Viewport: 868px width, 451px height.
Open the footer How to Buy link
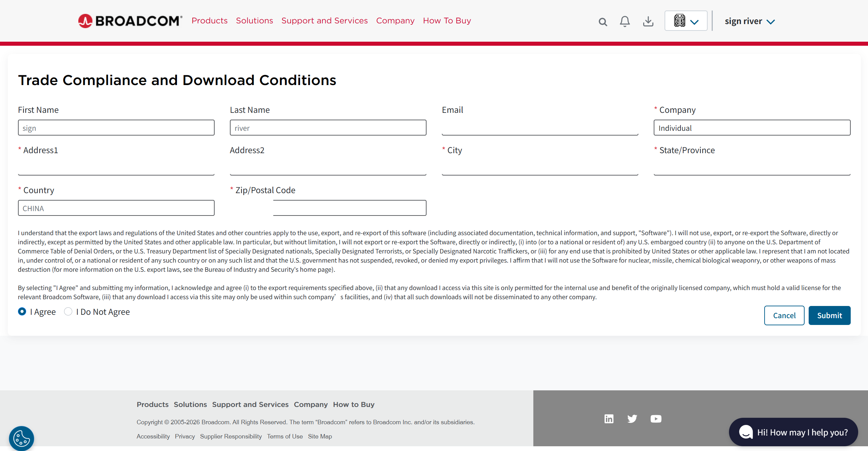coord(354,405)
